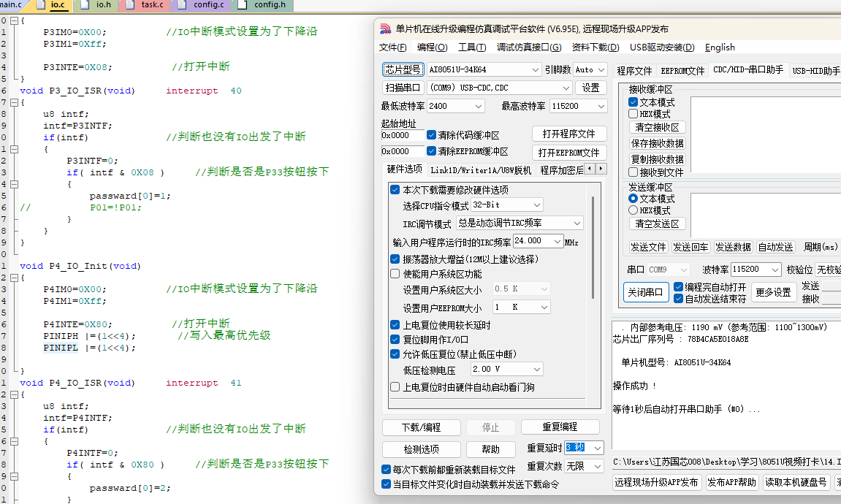841x504 pixels.
Task: Click the 清空接收区 button
Action: (657, 127)
